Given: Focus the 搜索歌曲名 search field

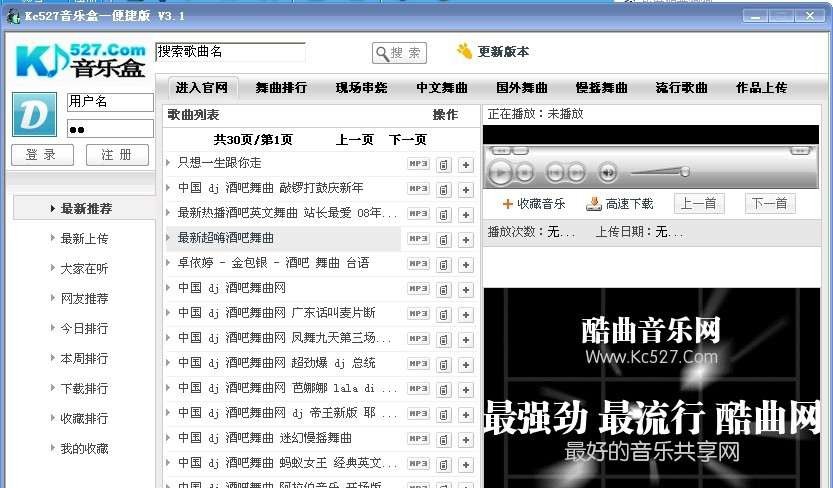Looking at the screenshot, I should 230,52.
